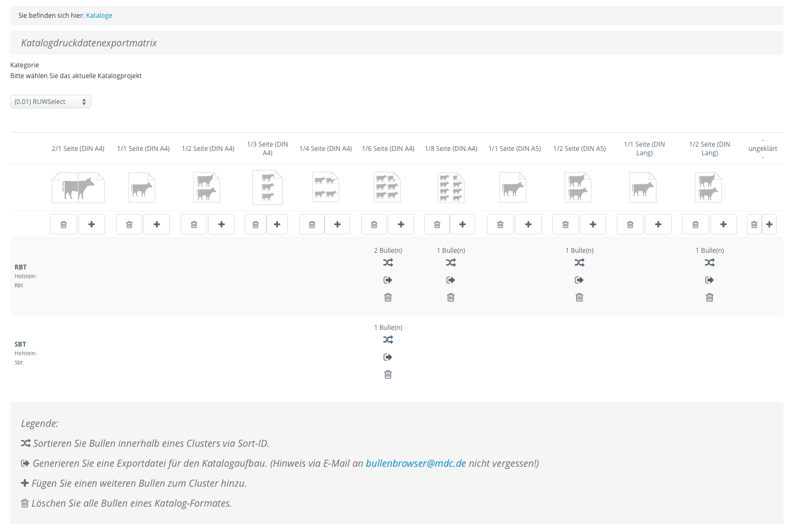The height and width of the screenshot is (532, 791).
Task: Click the shuffle sort icon in RBT 1/6 Seite column
Action: tap(388, 262)
